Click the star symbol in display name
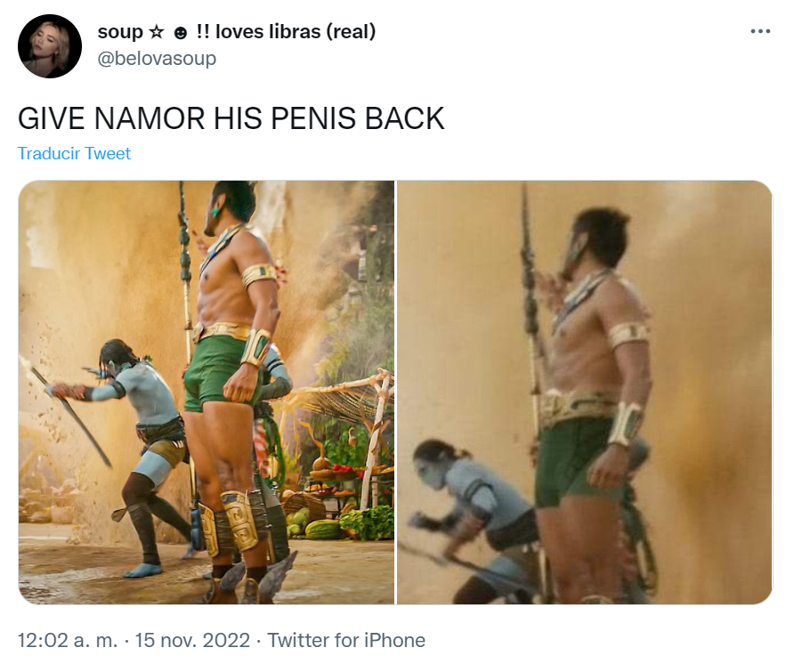This screenshot has width=794, height=672. [157, 32]
